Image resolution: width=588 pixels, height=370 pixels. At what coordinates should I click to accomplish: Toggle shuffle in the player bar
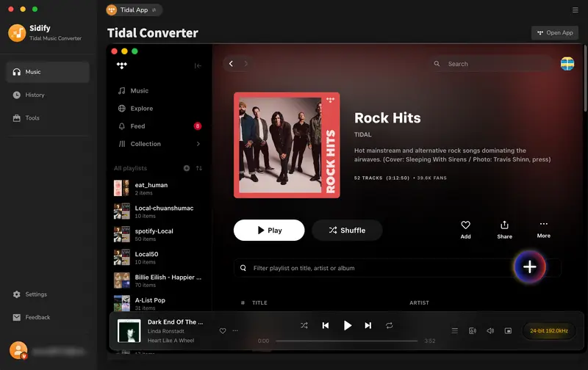[x=304, y=326]
